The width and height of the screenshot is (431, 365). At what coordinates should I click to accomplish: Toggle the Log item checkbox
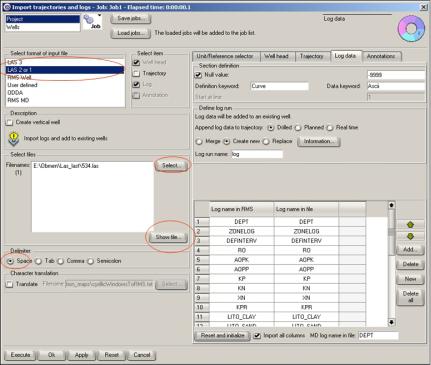pos(136,84)
